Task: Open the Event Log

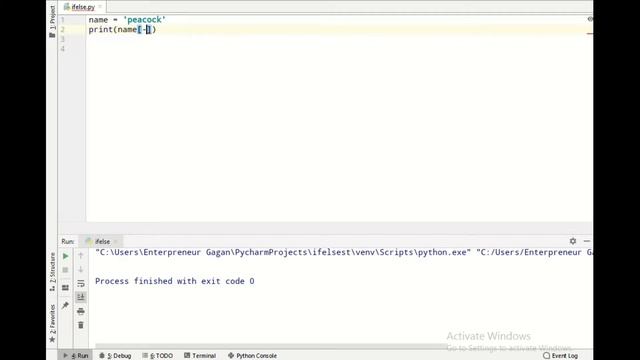Action: click(560, 356)
